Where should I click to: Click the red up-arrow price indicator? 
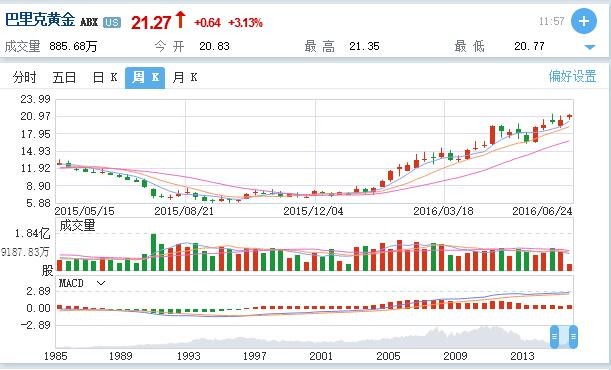coord(180,19)
